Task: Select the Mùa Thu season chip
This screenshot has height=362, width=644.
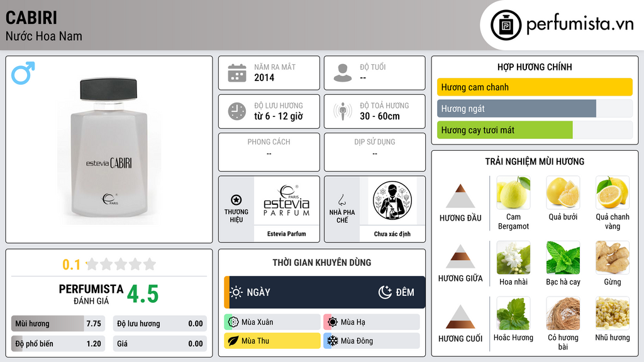Action: 272,341
